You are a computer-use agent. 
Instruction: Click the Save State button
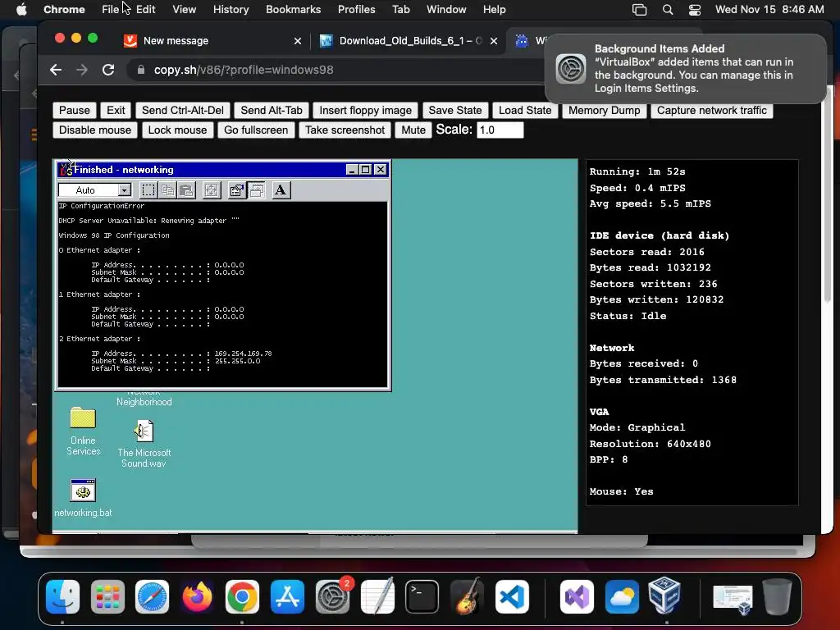point(455,111)
